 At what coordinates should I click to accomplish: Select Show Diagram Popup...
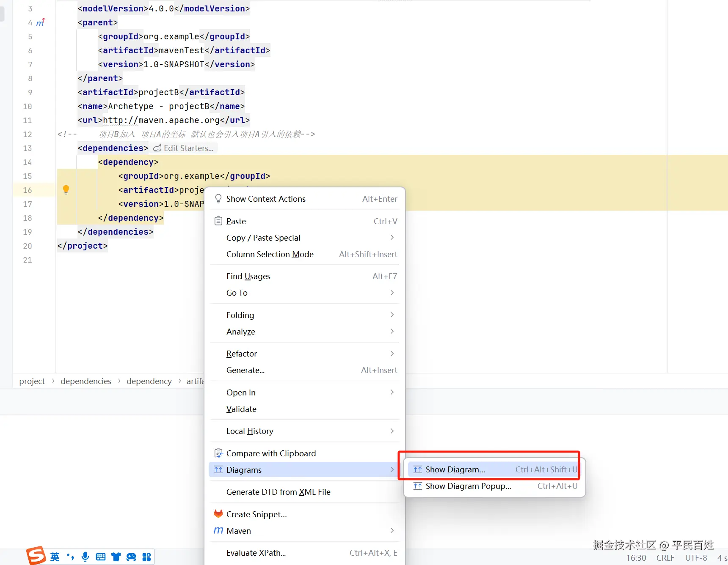pyautogui.click(x=495, y=486)
